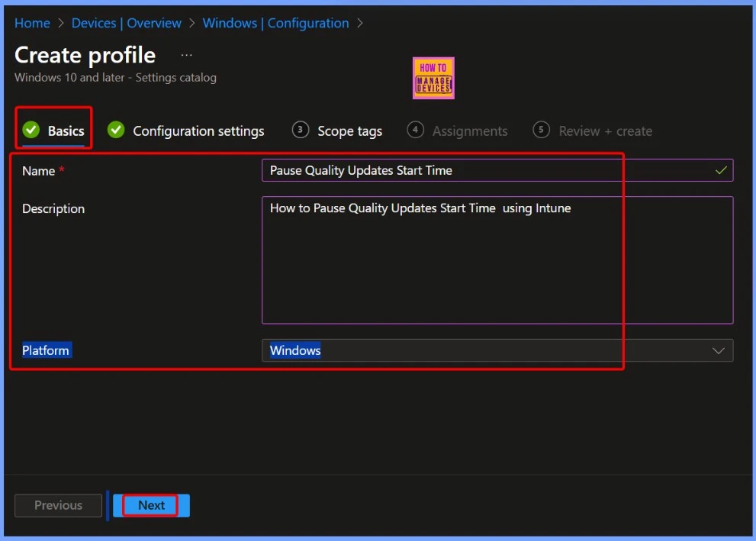Click the validation checkmark in Name field
This screenshot has width=756, height=541.
(721, 170)
